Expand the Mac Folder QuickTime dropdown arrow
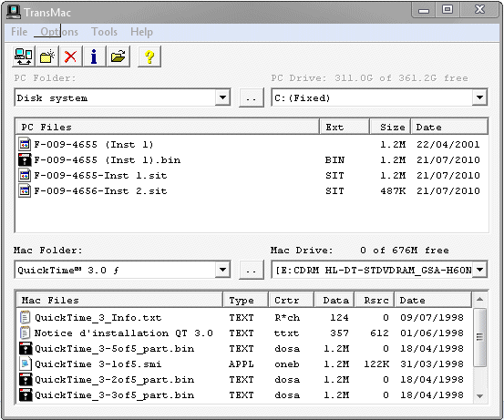504x420 pixels. click(222, 270)
